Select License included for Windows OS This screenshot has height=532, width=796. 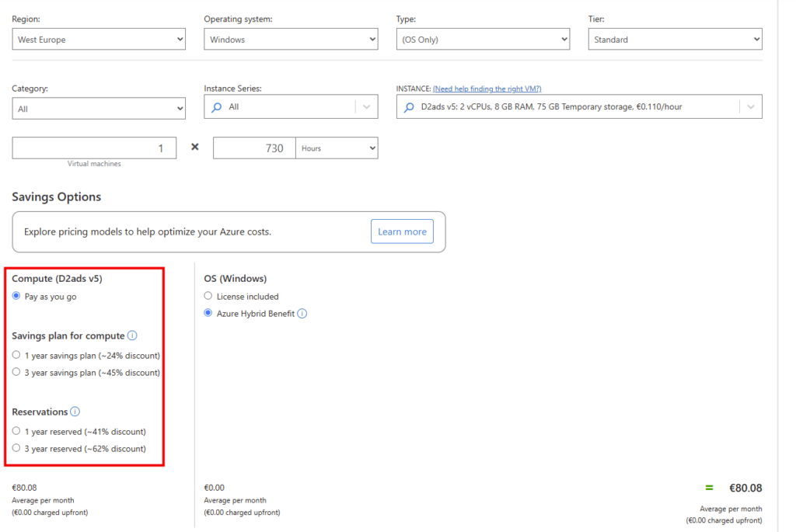208,296
